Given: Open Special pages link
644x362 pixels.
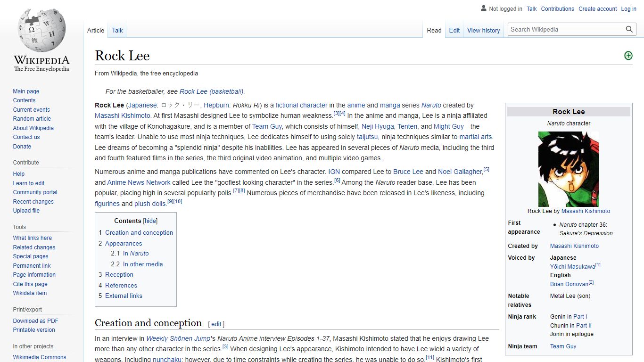Looking at the screenshot, I should [x=31, y=256].
